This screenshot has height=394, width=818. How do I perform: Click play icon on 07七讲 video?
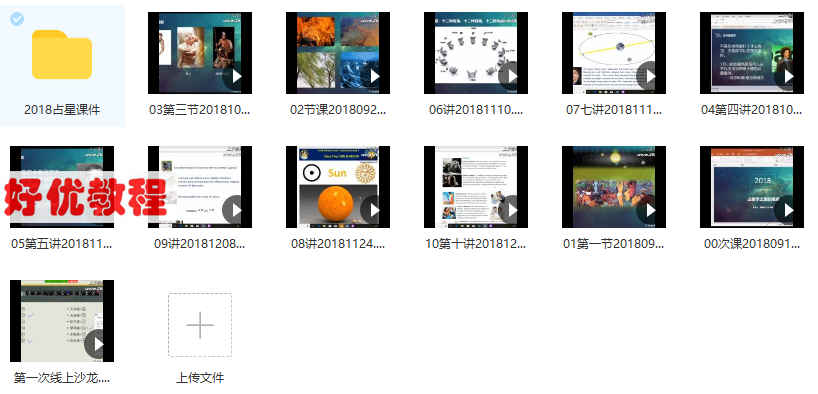point(649,76)
